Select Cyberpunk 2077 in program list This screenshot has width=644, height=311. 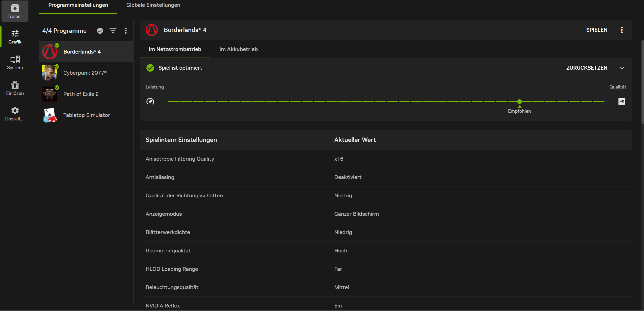coord(85,73)
